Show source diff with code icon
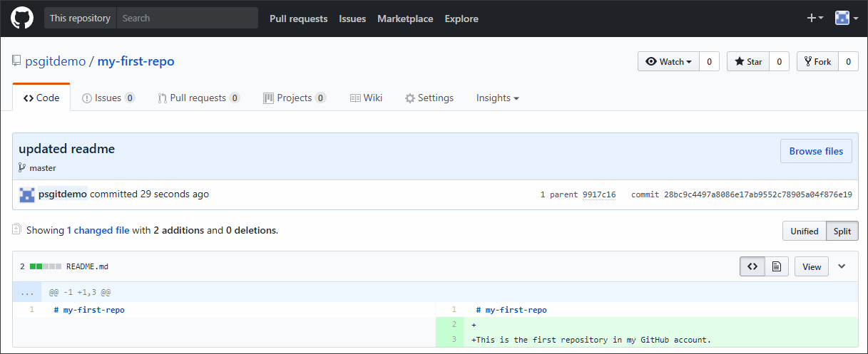 pyautogui.click(x=752, y=266)
